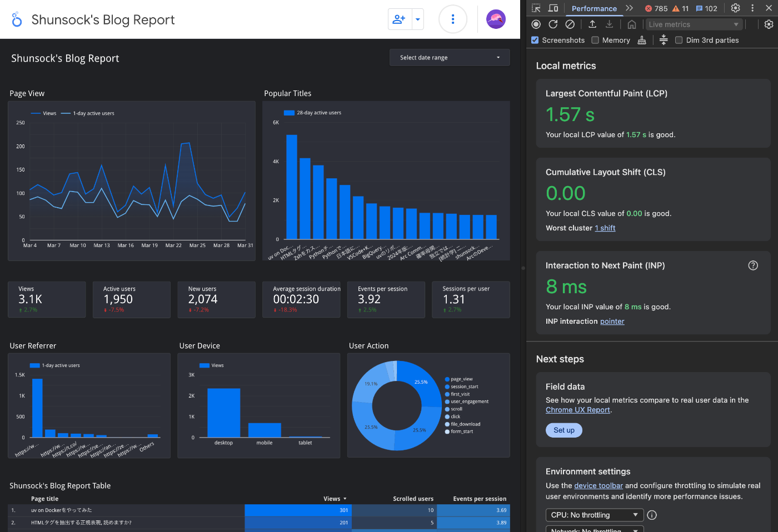Click the Set up button
Viewport: 778px width, 532px height.
click(564, 430)
